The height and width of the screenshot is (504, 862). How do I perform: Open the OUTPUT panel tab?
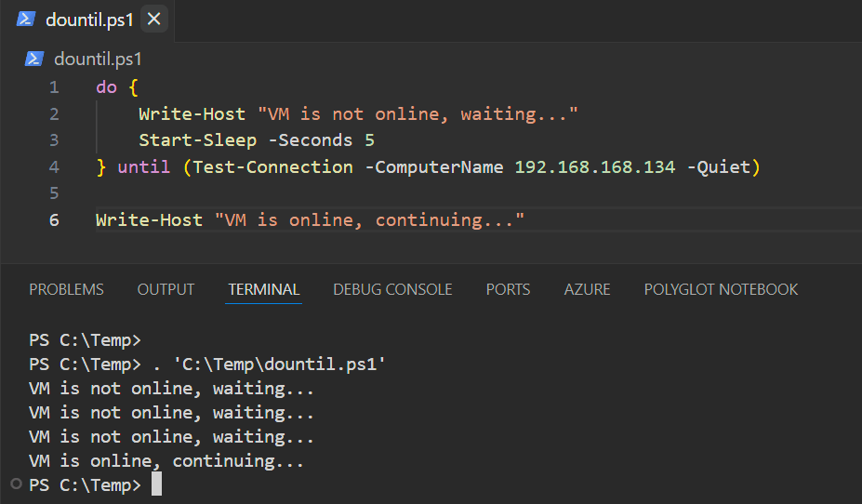(166, 289)
